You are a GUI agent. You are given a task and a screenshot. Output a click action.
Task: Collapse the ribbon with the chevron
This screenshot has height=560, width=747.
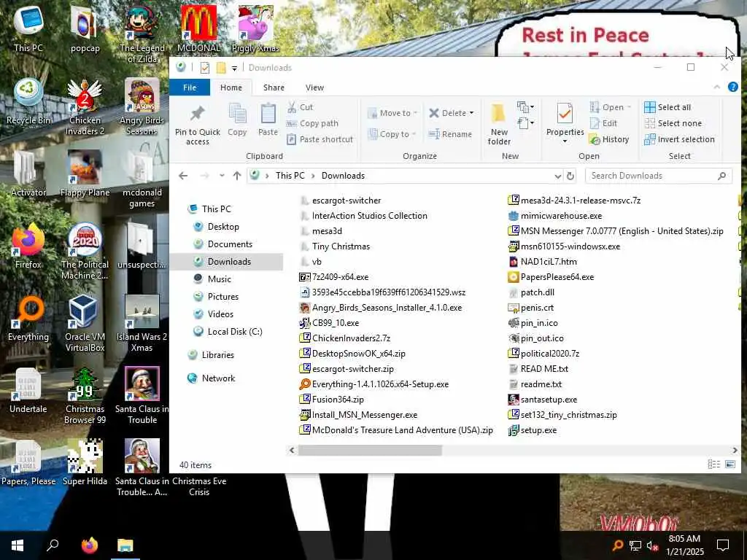tap(716, 87)
